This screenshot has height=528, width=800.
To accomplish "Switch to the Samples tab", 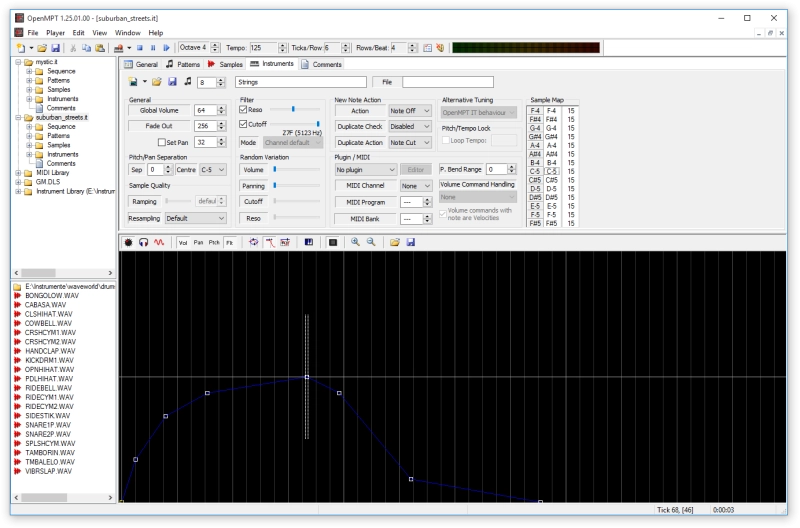I will coord(225,64).
